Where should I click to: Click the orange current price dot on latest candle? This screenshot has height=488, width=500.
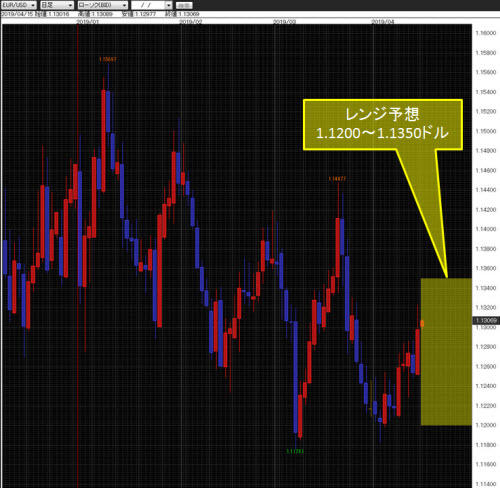pyautogui.click(x=422, y=323)
